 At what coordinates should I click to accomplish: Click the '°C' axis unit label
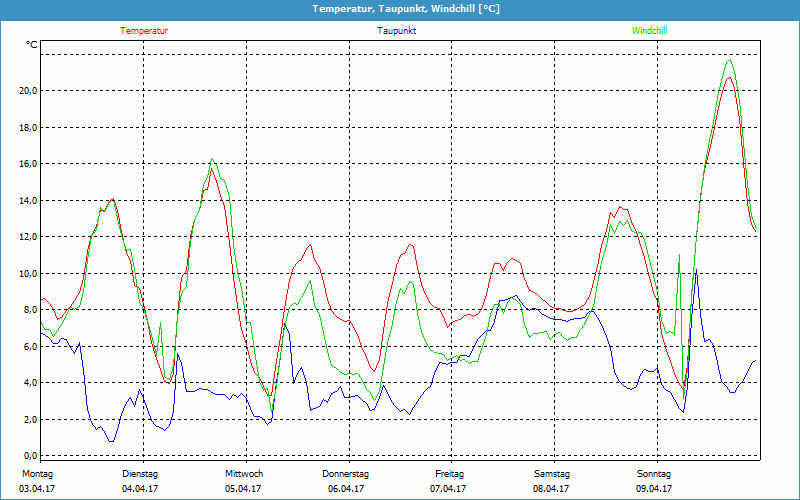point(31,45)
